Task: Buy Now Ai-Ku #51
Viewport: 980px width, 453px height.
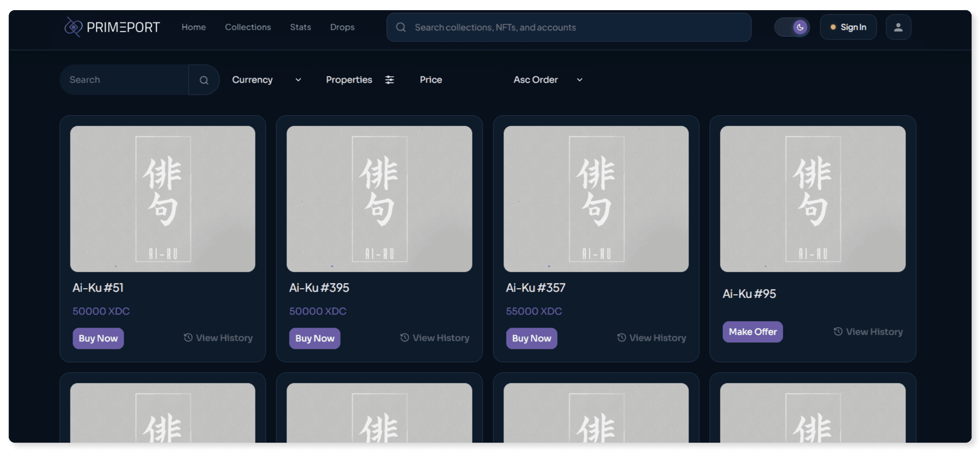Action: pyautogui.click(x=98, y=338)
